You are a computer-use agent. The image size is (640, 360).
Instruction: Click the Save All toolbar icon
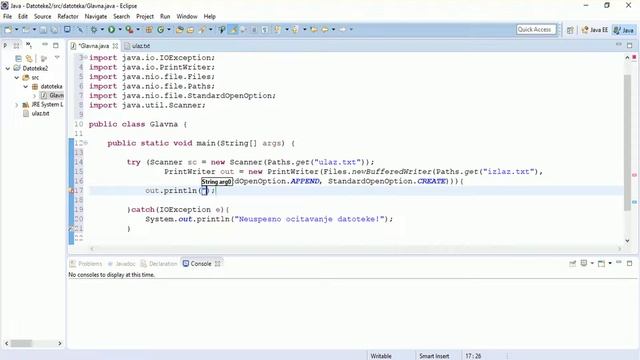pyautogui.click(x=54, y=29)
